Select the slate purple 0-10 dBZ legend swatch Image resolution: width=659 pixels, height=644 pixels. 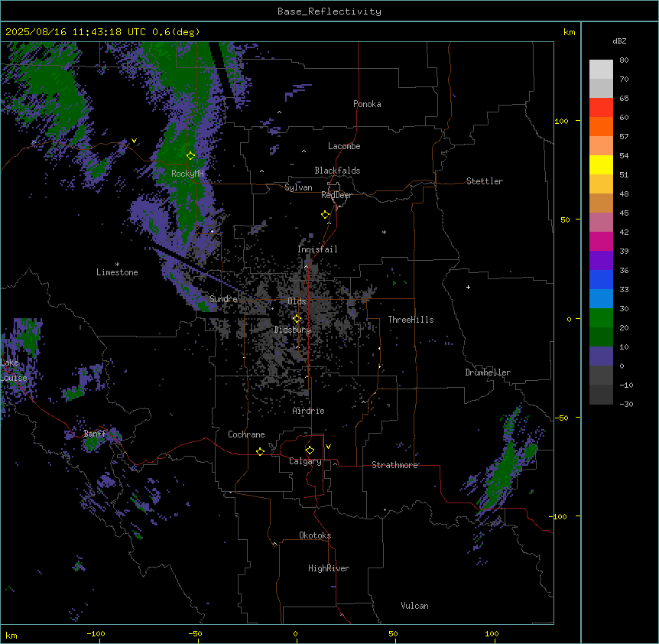(x=601, y=356)
